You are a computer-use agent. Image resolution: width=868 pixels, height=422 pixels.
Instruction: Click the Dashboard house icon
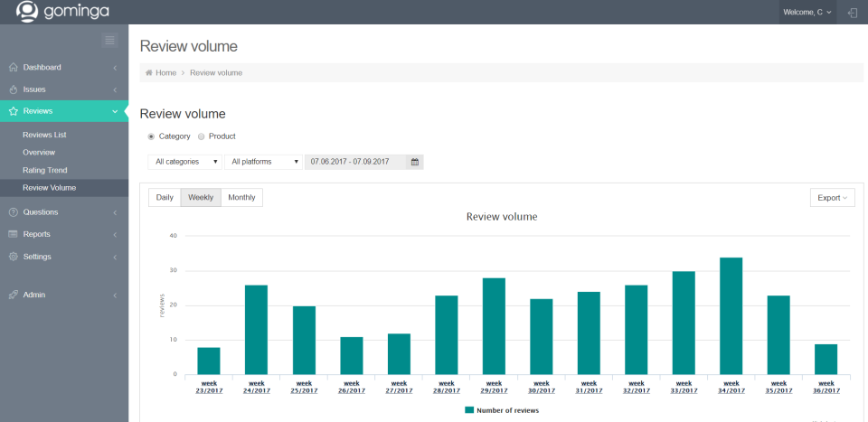(14, 68)
